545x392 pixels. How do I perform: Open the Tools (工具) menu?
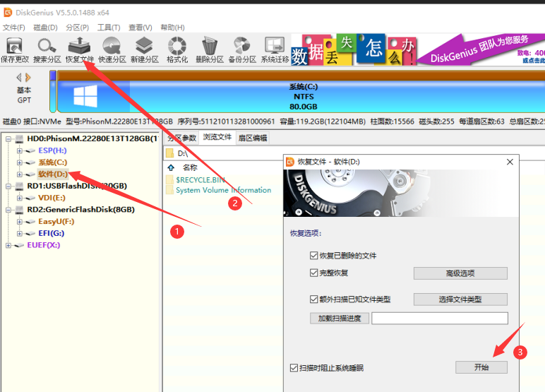(x=108, y=27)
